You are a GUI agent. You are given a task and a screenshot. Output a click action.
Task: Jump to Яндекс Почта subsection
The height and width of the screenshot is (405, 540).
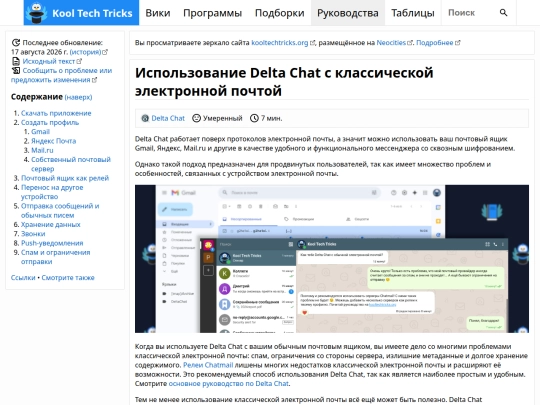[53, 141]
